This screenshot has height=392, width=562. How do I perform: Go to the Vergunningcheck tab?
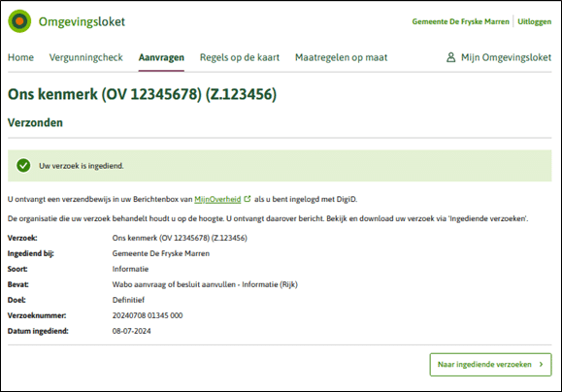tap(86, 57)
